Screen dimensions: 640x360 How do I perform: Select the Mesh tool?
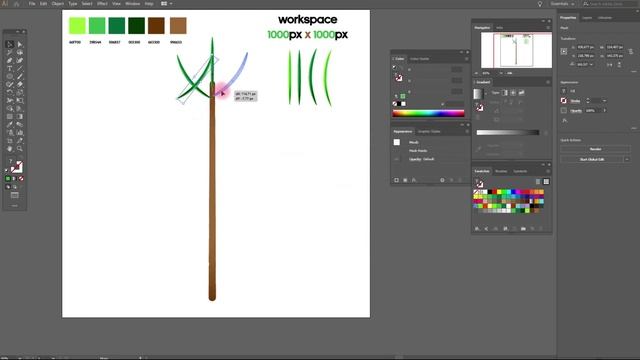(x=10, y=117)
